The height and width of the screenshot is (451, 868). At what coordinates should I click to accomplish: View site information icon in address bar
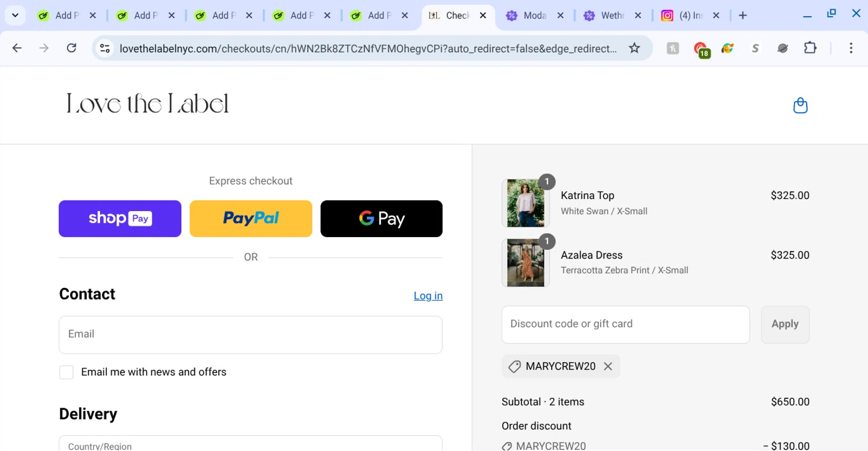pos(105,49)
